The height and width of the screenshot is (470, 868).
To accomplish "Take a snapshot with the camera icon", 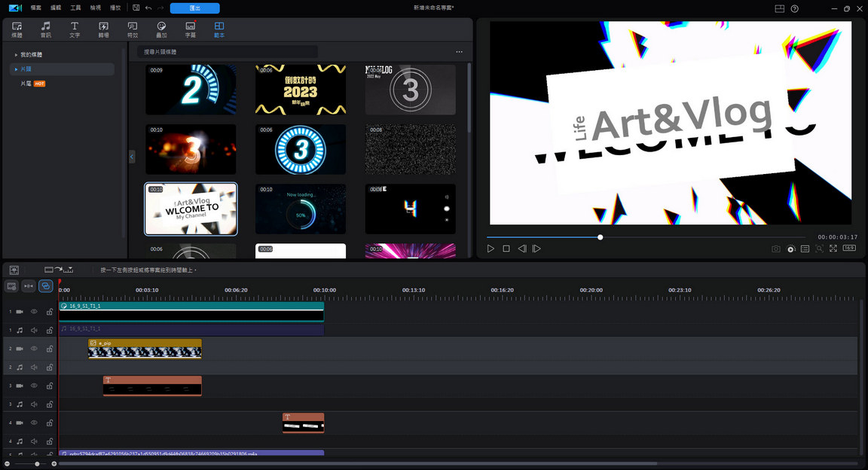I will pyautogui.click(x=775, y=249).
